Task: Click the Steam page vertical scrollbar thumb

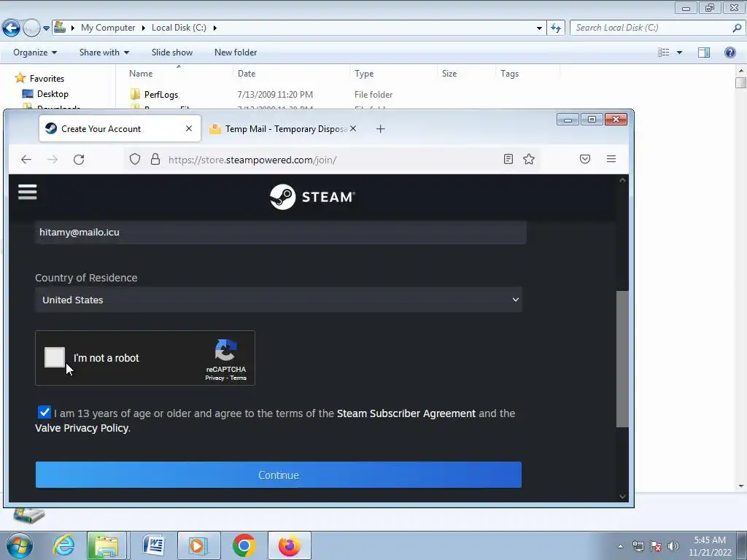Action: click(622, 359)
